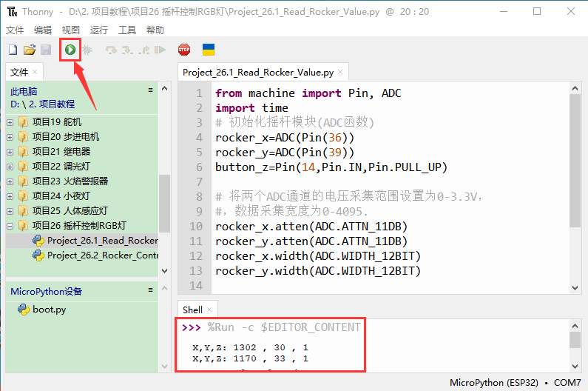Viewport: 588px width, 391px height.
Task: Click the MicroPython (ESP32) interpreter selector
Action: point(497,383)
